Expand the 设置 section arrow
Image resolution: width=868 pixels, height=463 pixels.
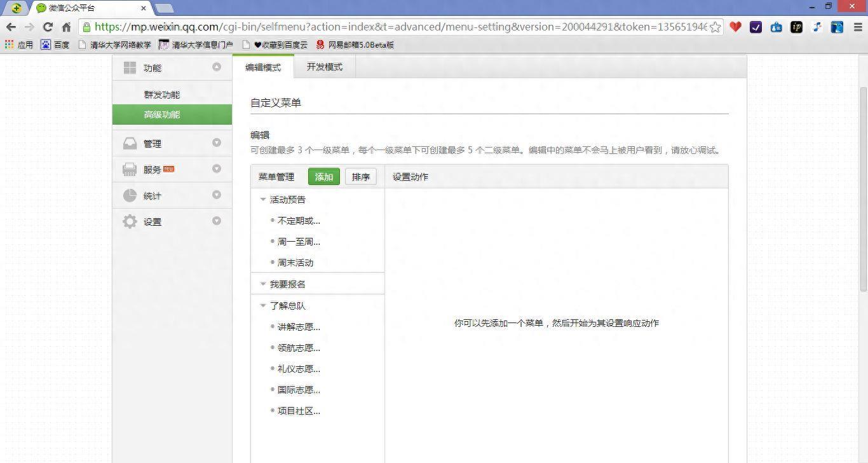point(217,221)
